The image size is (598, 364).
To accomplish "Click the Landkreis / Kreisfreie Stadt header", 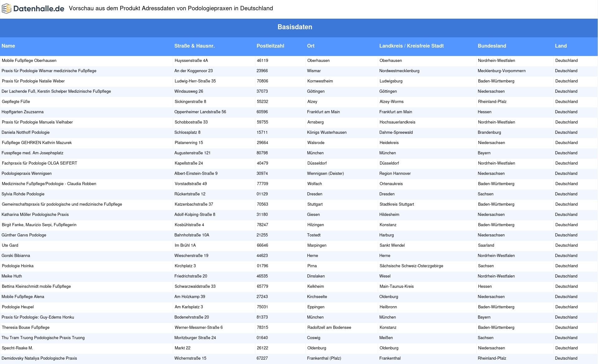I will click(411, 46).
